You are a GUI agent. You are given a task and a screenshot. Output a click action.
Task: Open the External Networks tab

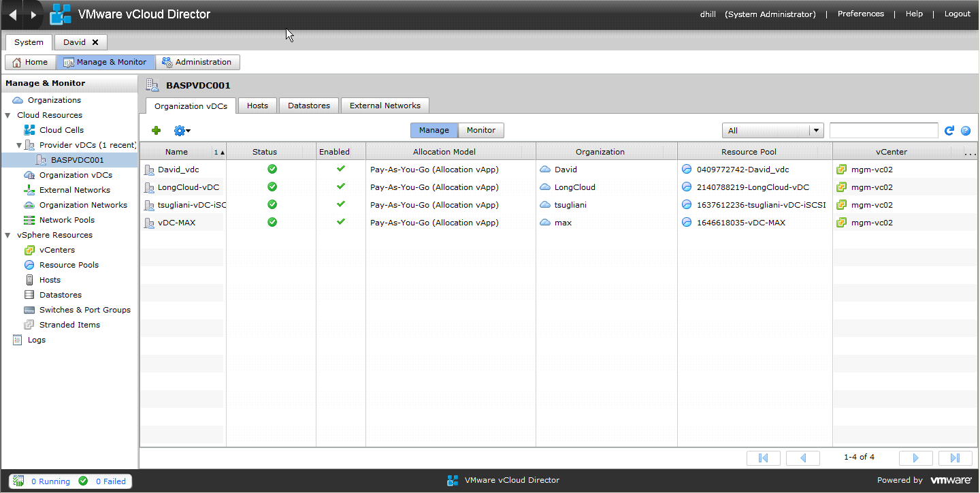[385, 106]
